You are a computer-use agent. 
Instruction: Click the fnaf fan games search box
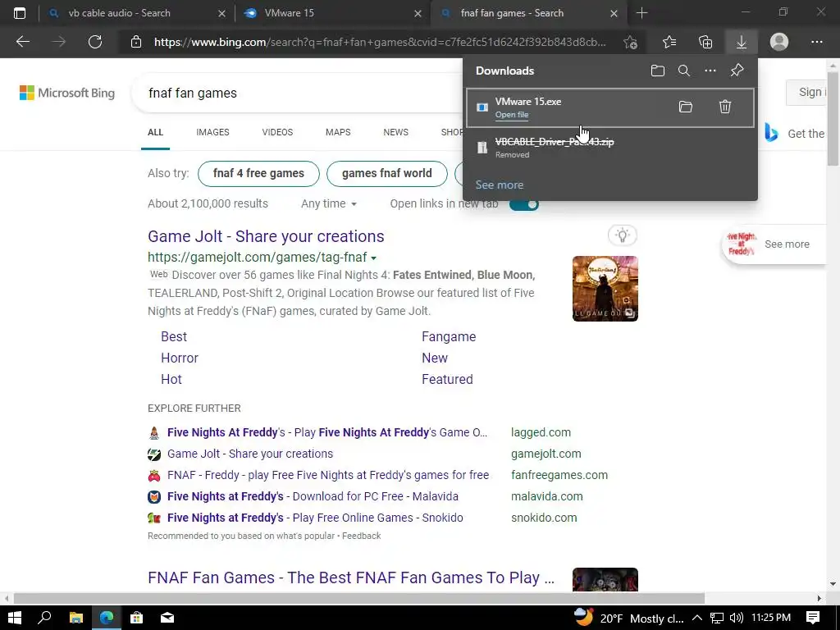pos(297,94)
